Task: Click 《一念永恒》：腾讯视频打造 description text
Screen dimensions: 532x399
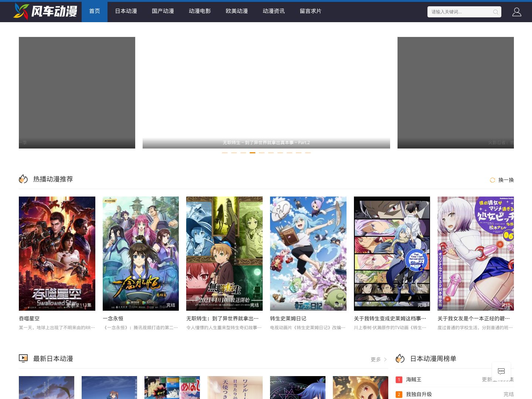Action: 141,328
